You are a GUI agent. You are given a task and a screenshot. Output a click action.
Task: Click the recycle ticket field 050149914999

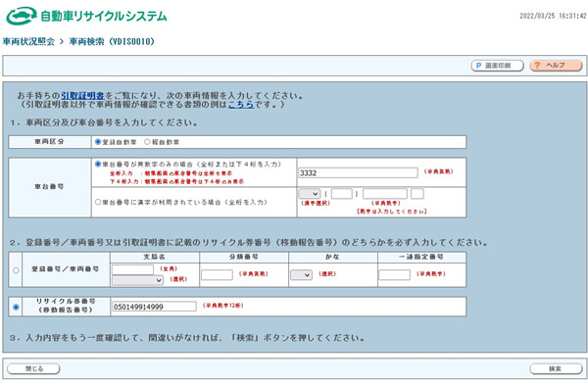(x=154, y=307)
